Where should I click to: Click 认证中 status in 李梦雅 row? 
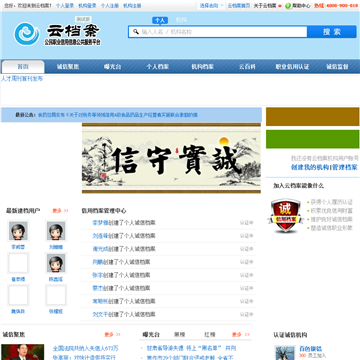(x=246, y=223)
